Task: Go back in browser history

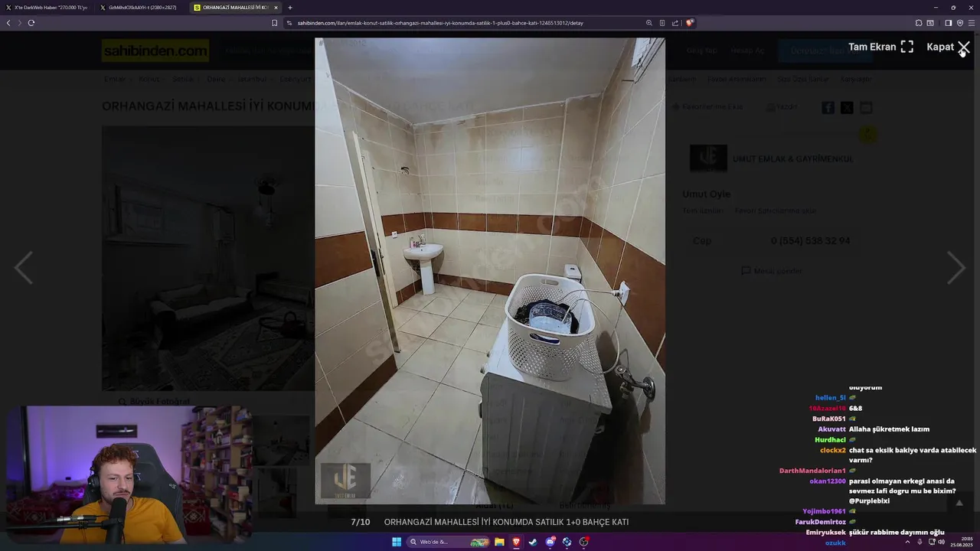Action: [8, 23]
